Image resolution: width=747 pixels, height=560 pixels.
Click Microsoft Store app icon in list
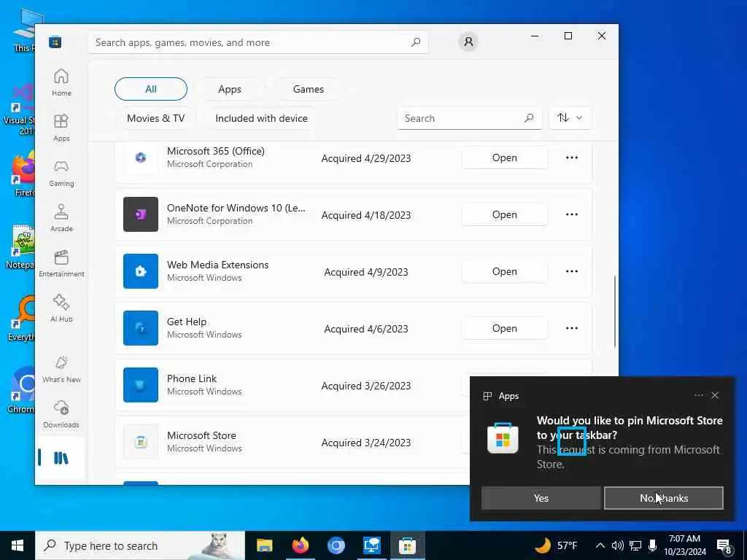pos(141,442)
